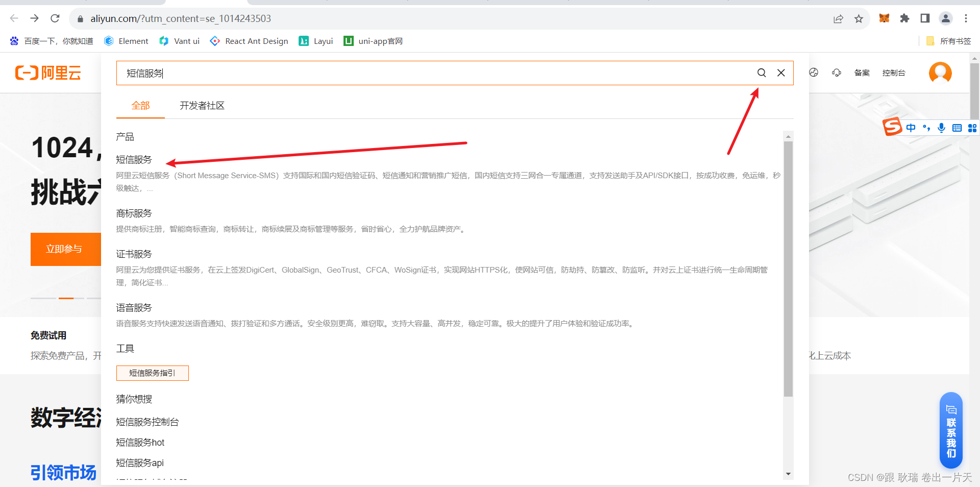Select suggestion 短信服务hot

[140, 443]
